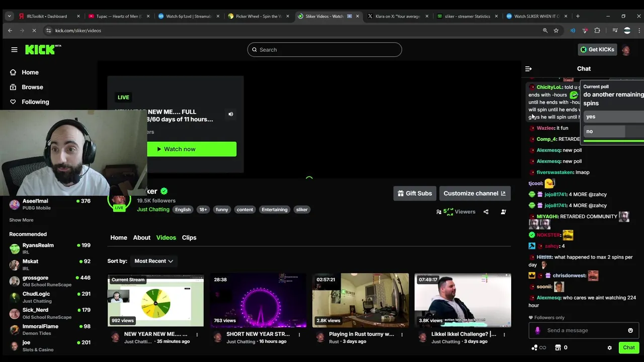Click the browser back arrow
Viewport: 644px width, 362px height.
pyautogui.click(x=10, y=31)
